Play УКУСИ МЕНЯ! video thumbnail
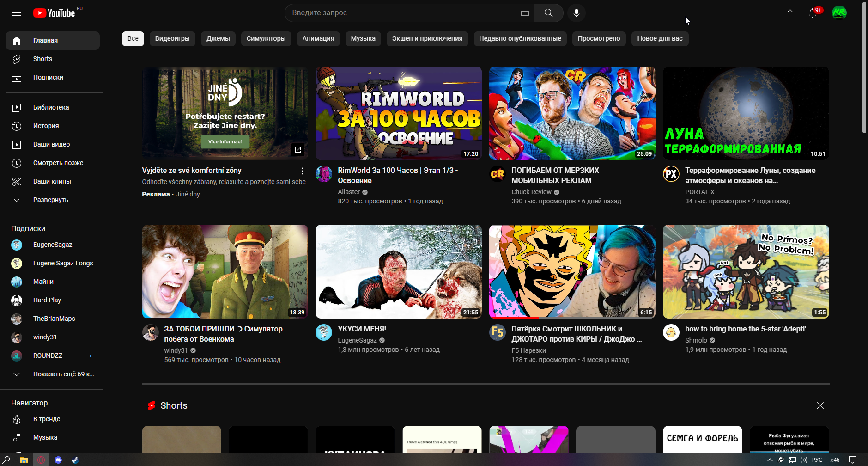868x466 pixels. pos(399,271)
